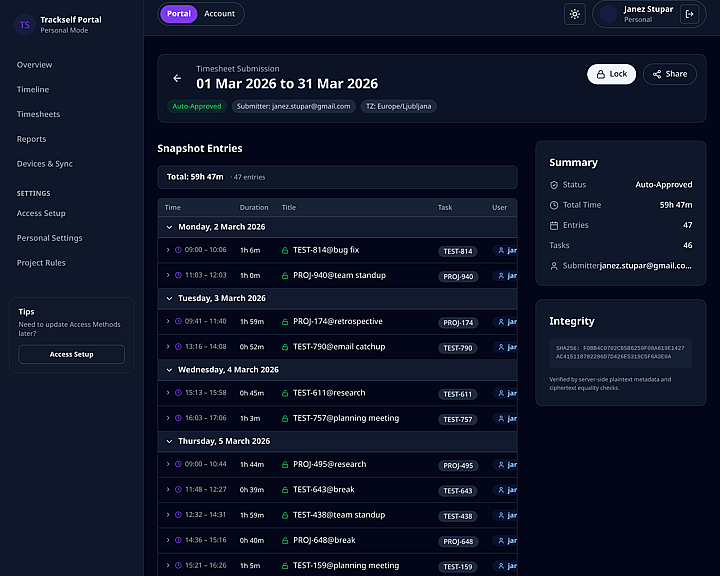Click the TEST-757 task badge
Viewport: 720px width, 576px height.
[458, 419]
